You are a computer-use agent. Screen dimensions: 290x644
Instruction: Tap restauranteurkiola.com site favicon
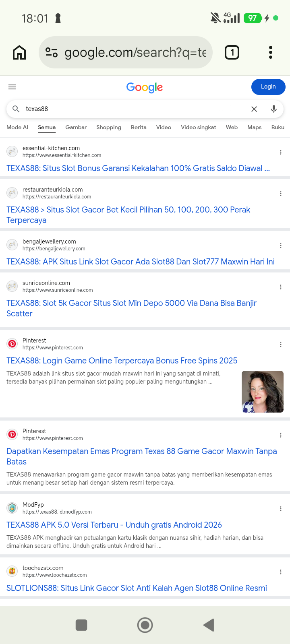click(12, 193)
